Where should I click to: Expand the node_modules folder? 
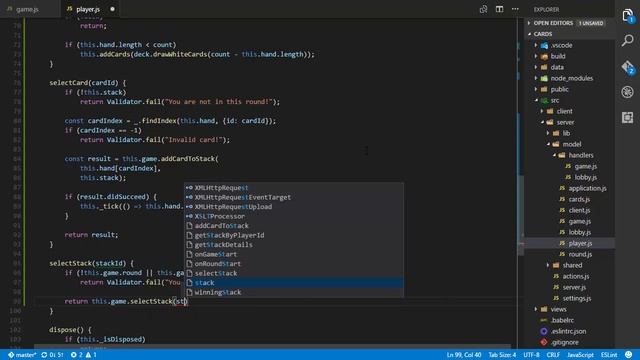(571, 78)
